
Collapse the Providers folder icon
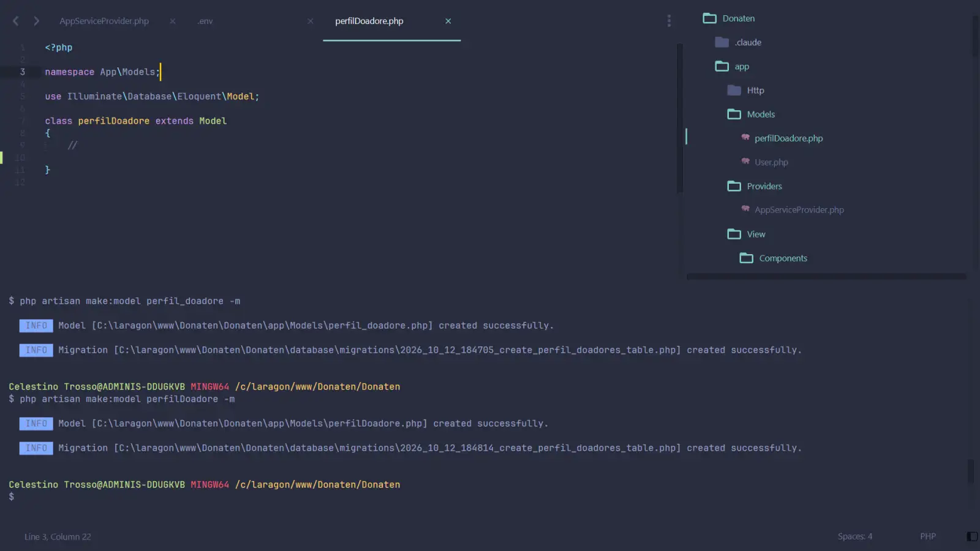pos(734,186)
